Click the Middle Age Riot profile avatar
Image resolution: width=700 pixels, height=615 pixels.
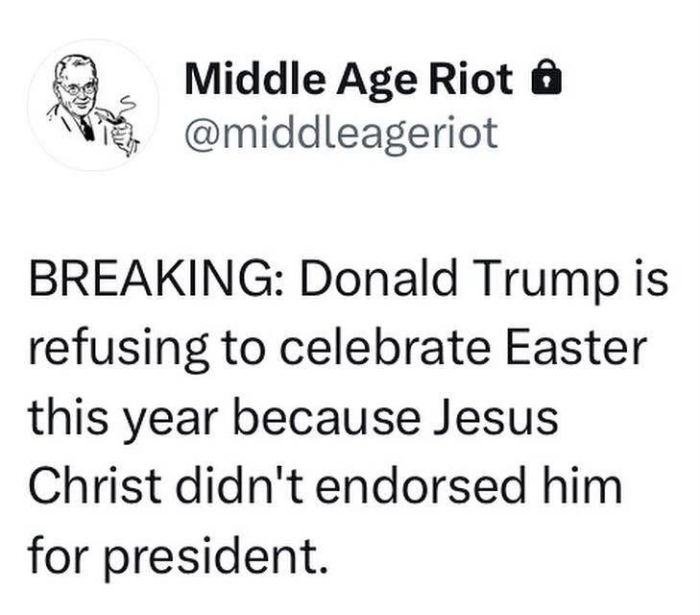tap(93, 106)
